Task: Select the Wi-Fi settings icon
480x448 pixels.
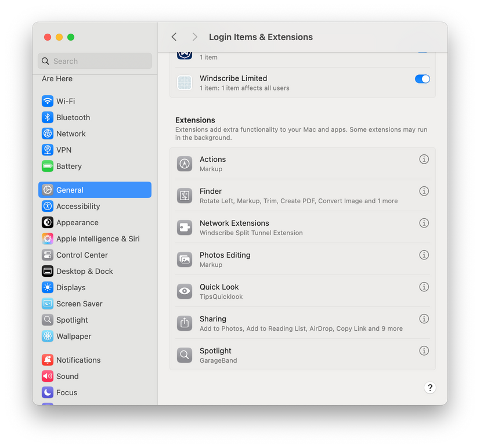Action: click(47, 101)
